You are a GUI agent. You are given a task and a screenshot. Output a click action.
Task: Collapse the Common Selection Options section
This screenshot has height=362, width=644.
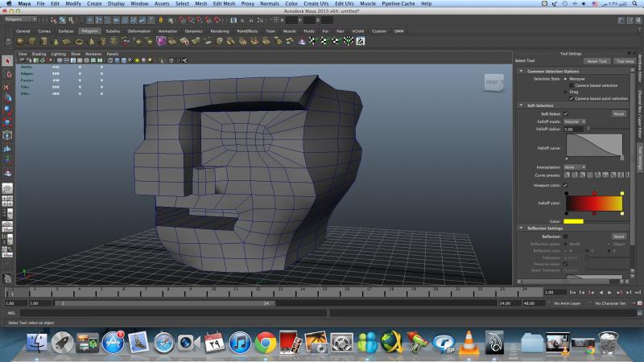click(519, 71)
